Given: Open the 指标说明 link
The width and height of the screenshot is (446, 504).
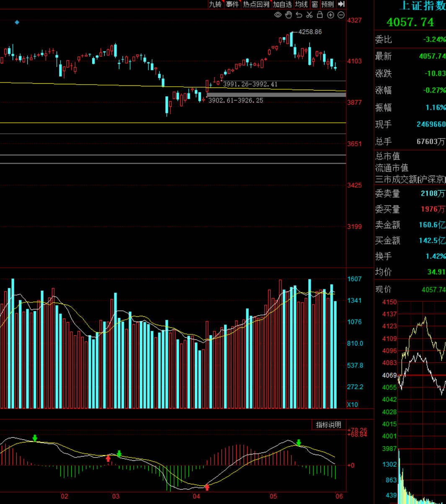Looking at the screenshot, I should (x=328, y=425).
